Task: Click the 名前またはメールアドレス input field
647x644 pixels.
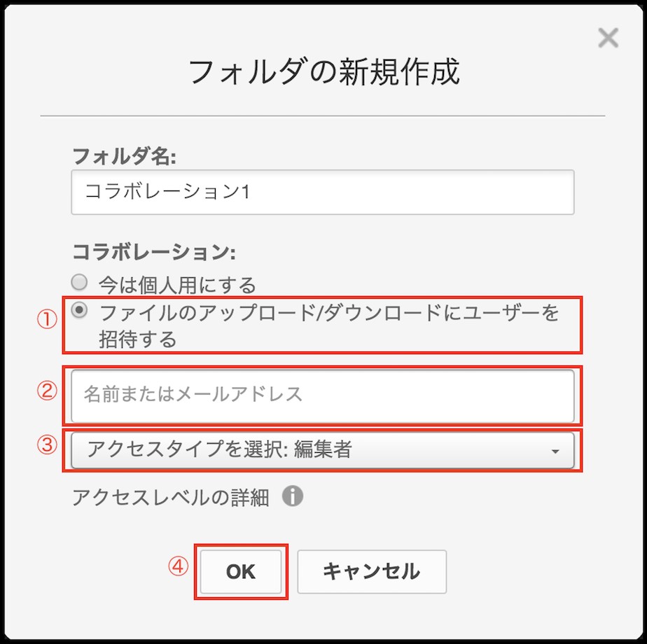Action: [x=322, y=395]
